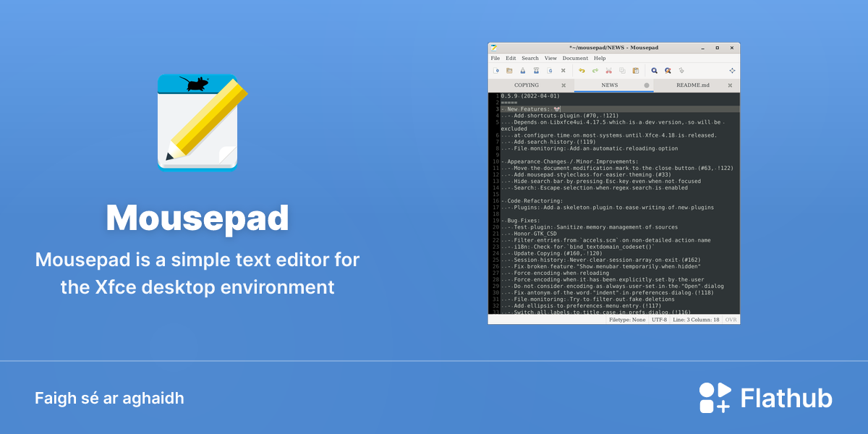
Task: Click the line "0.5.9 (2022-04-01)"
Action: click(x=530, y=95)
